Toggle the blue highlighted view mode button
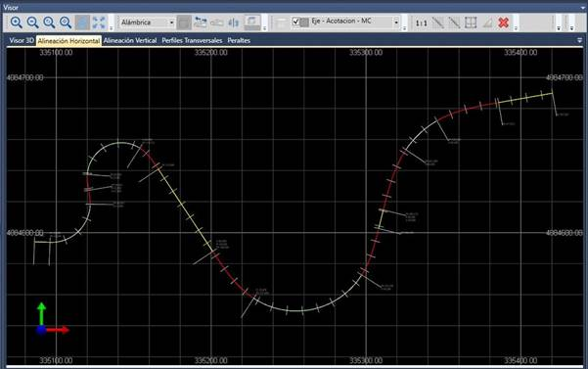Viewport: 588px width, 369px height. 82,23
